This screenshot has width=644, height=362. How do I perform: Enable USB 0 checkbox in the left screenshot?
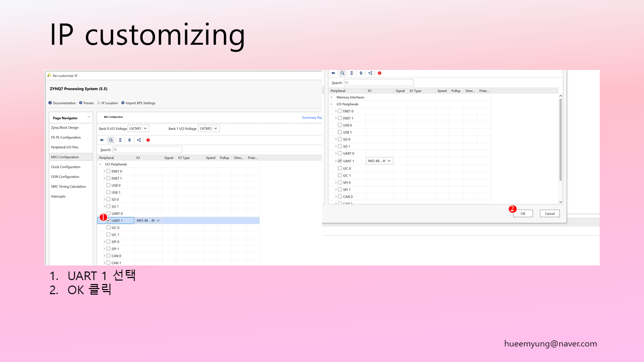(x=108, y=186)
